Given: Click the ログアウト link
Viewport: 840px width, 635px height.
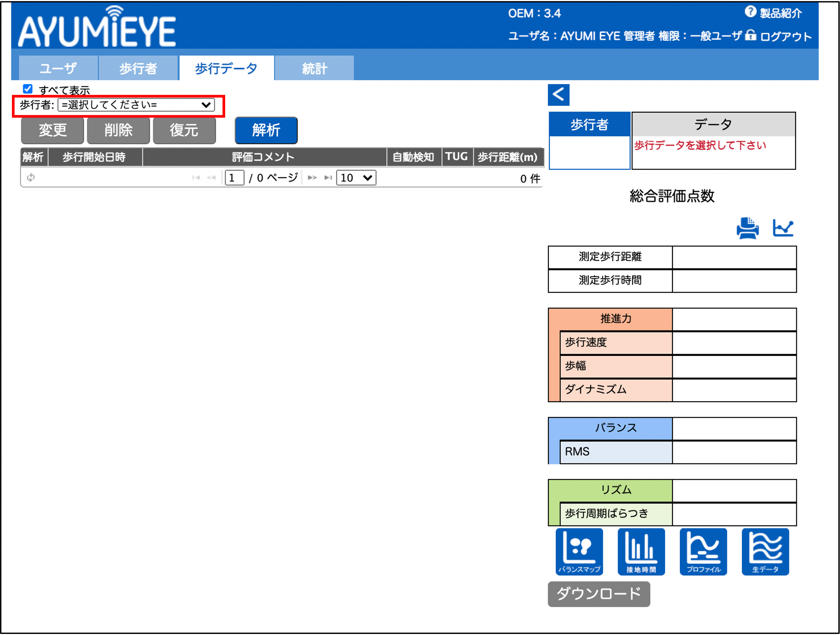Looking at the screenshot, I should (785, 37).
